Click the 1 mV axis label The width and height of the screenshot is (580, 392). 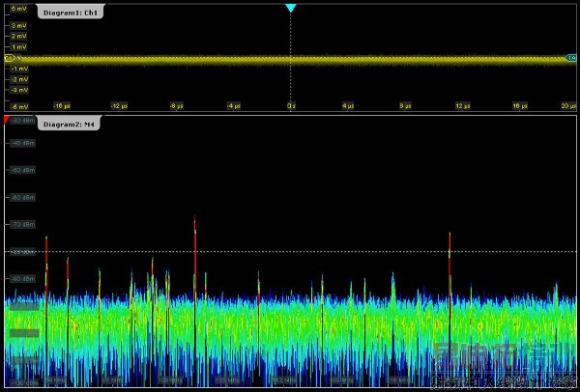point(19,47)
